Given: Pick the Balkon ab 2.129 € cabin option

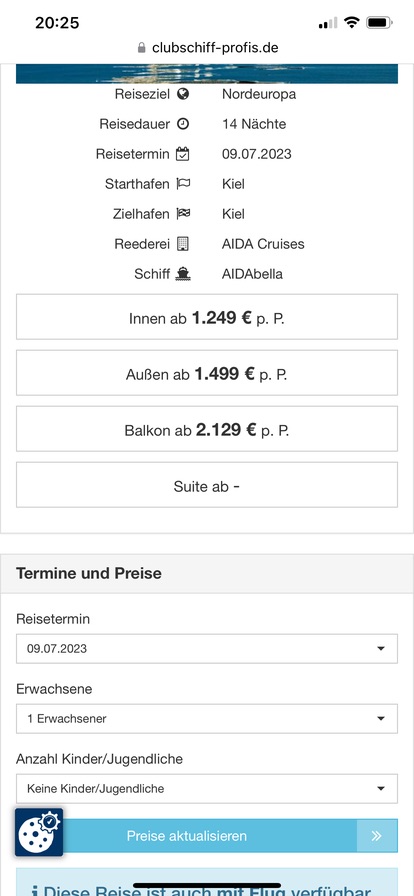Looking at the screenshot, I should point(206,429).
